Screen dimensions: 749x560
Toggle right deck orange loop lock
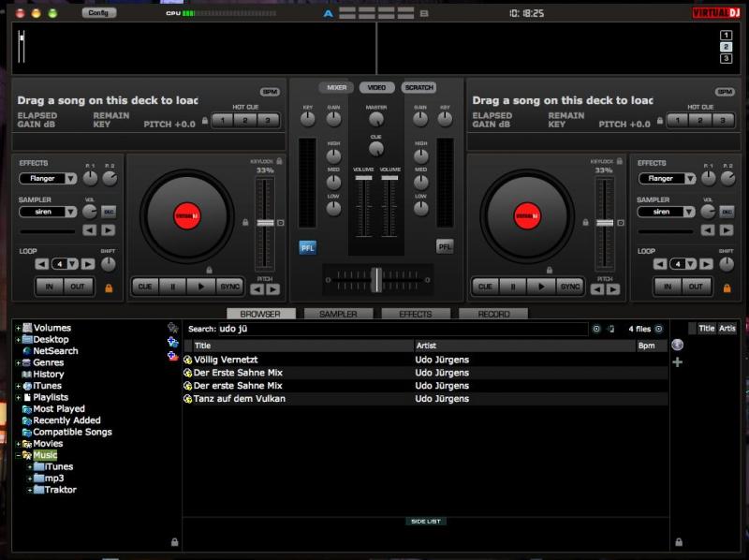pos(727,287)
